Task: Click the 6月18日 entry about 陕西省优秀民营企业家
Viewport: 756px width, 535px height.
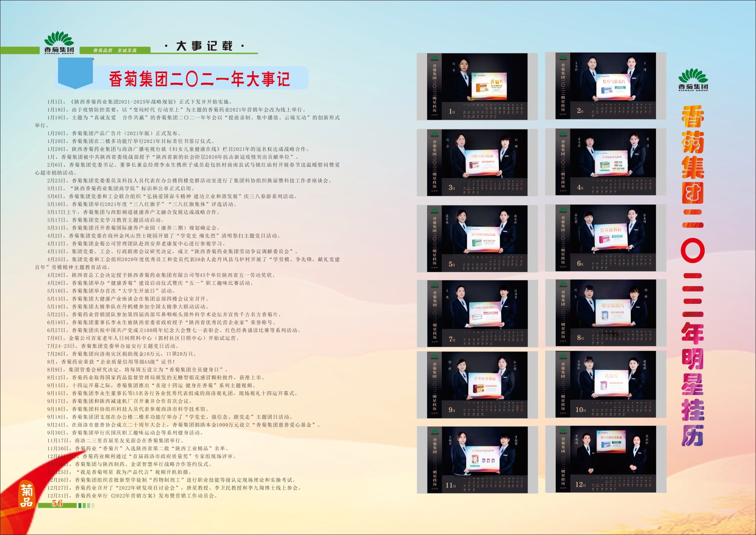Action: (162, 322)
